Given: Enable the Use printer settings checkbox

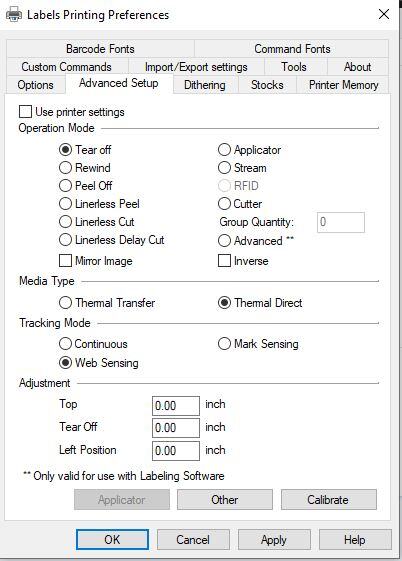Looking at the screenshot, I should (x=25, y=112).
